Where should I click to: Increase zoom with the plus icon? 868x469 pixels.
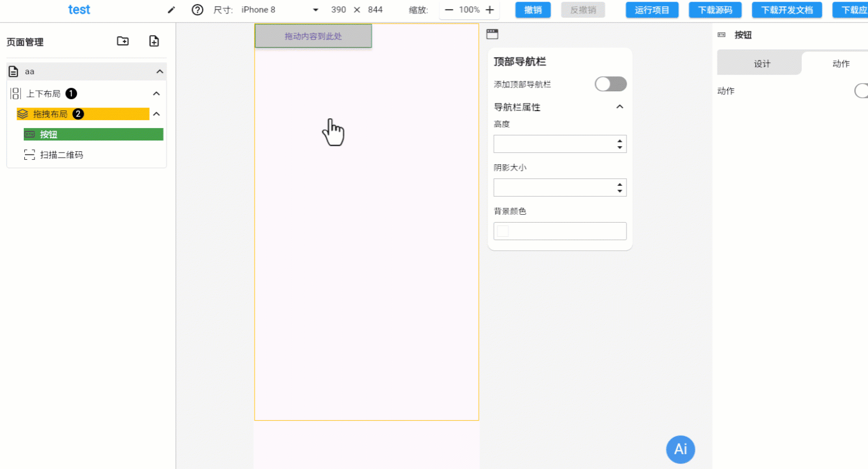pos(490,10)
